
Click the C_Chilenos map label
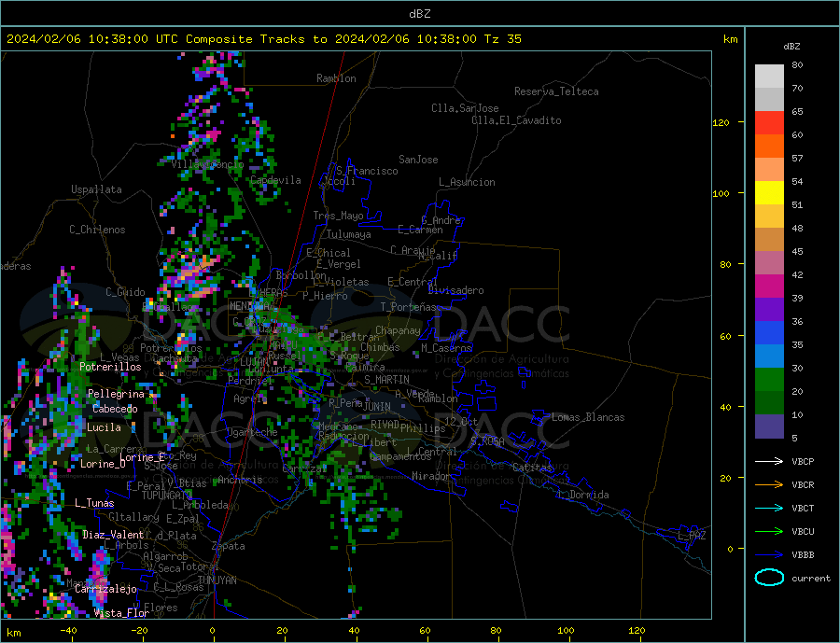pyautogui.click(x=97, y=230)
